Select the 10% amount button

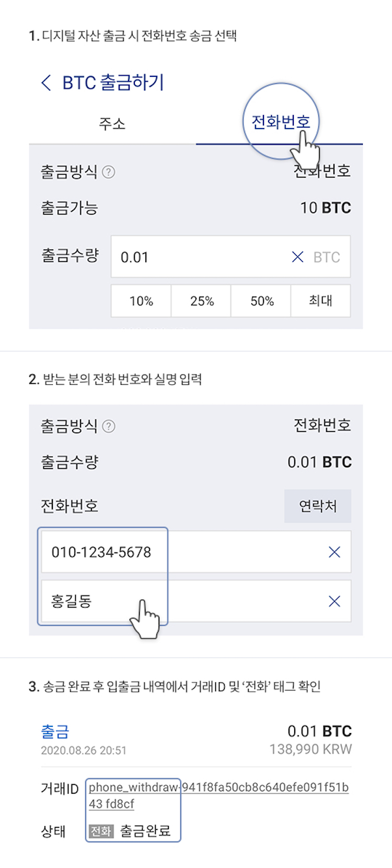(141, 301)
